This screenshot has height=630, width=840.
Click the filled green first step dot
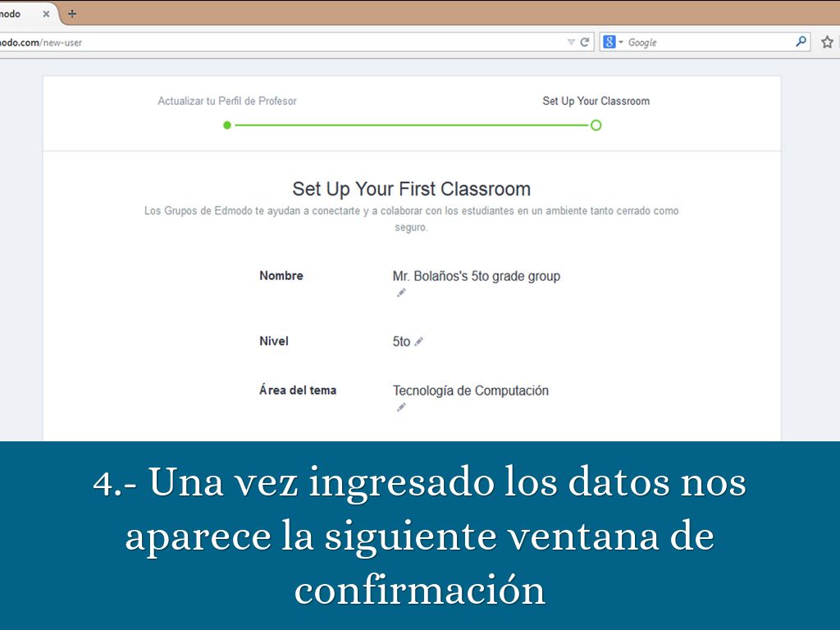(227, 126)
